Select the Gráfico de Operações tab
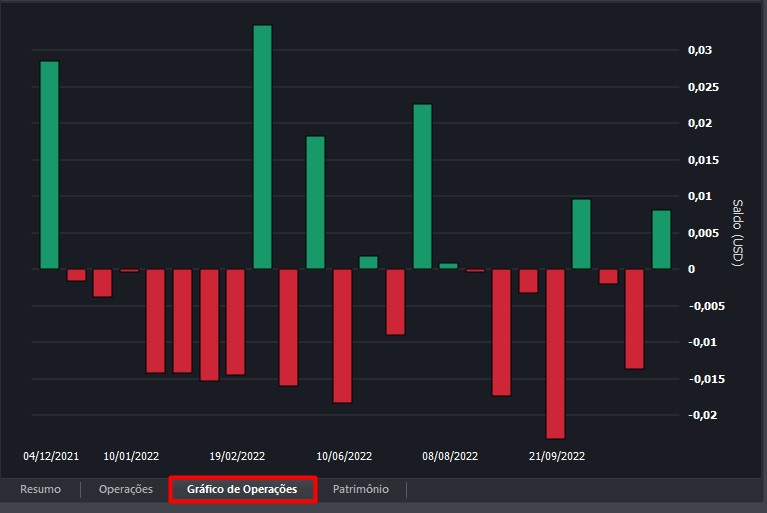 (242, 489)
